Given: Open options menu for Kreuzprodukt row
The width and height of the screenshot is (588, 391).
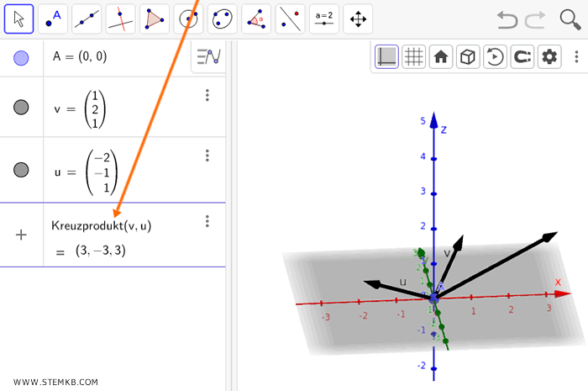Looking at the screenshot, I should [207, 221].
